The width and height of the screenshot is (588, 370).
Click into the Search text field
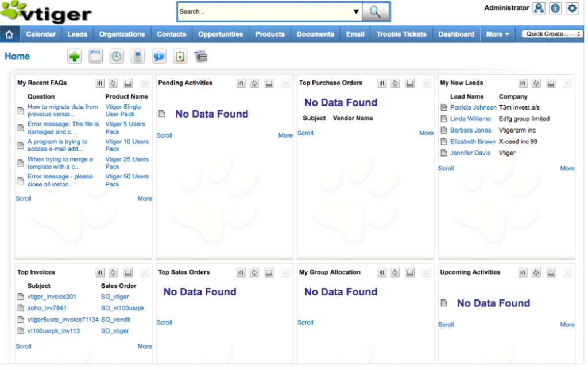[264, 11]
